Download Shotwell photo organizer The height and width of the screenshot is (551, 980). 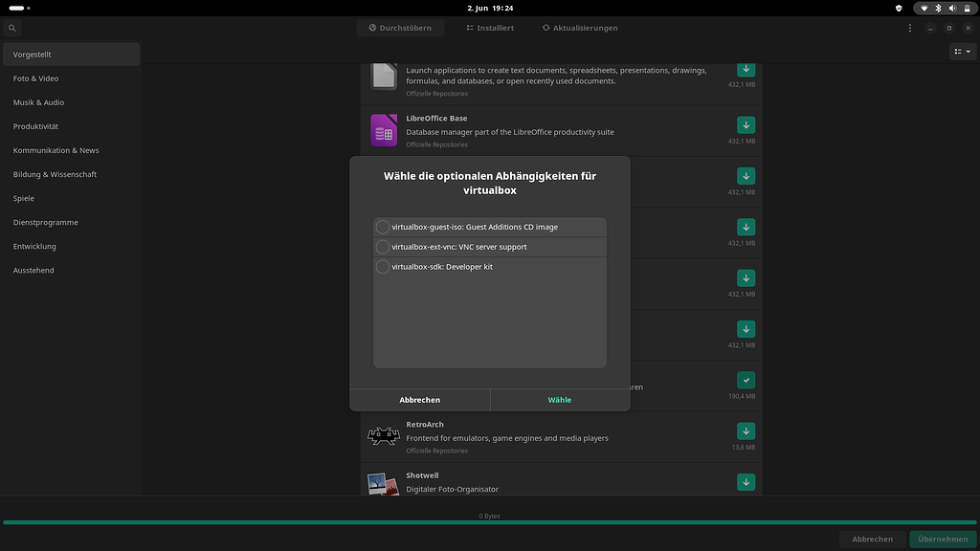(x=746, y=482)
